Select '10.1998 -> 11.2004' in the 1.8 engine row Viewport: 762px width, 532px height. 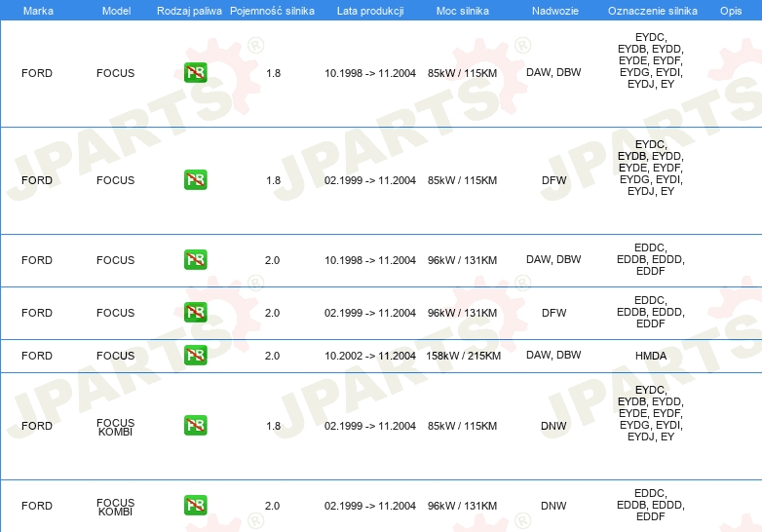pyautogui.click(x=370, y=73)
